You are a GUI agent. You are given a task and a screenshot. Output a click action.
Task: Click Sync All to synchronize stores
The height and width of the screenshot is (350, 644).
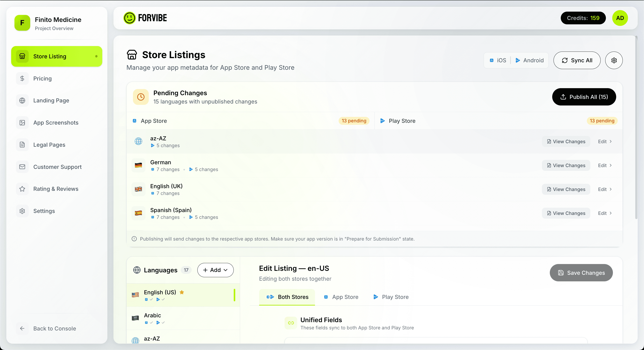[577, 60]
